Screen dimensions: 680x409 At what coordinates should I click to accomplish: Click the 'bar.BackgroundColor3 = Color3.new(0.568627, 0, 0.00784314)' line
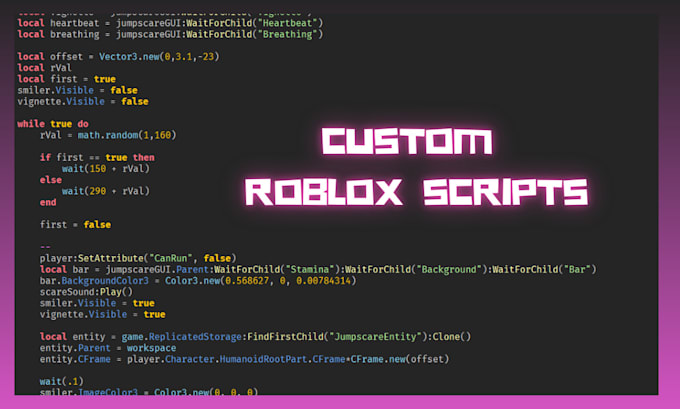point(198,281)
